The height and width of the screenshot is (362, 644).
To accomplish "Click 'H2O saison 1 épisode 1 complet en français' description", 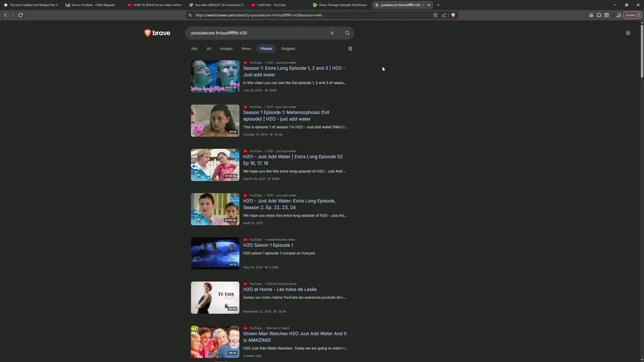I will click(x=279, y=253).
